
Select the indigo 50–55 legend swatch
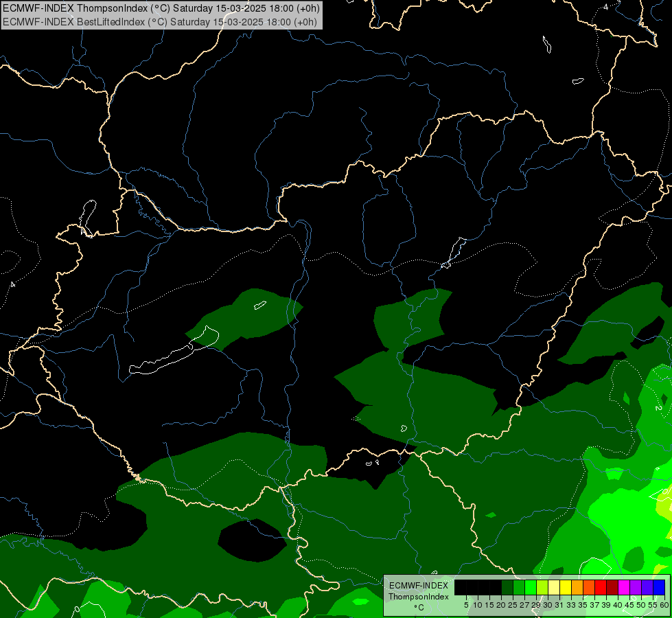click(x=647, y=587)
